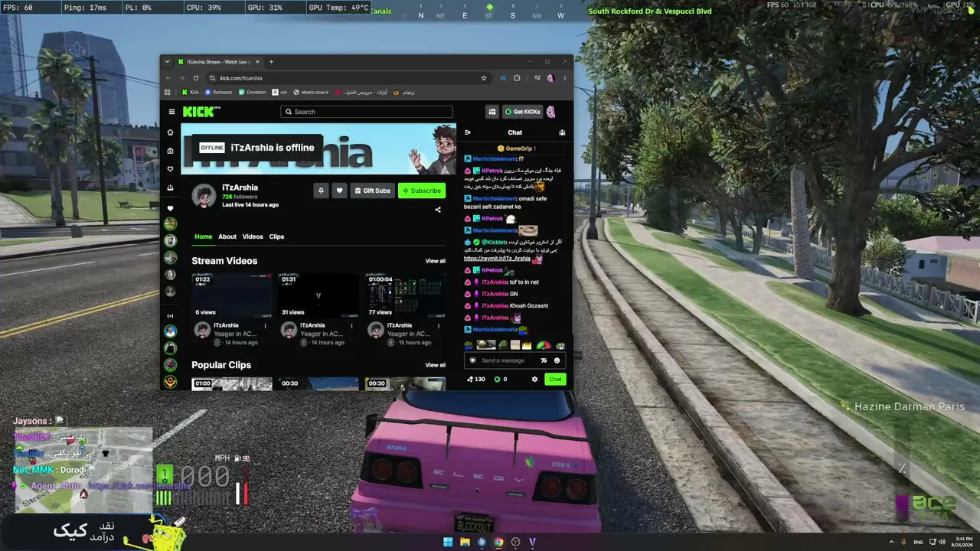This screenshot has height=551, width=980.
Task: Open the Restream bookmark
Action: tap(218, 93)
